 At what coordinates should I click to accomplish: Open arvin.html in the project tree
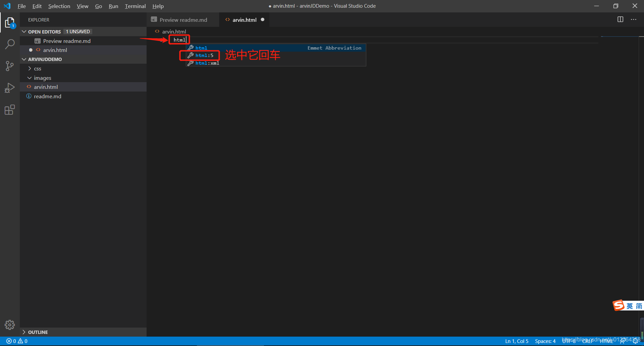[83, 87]
